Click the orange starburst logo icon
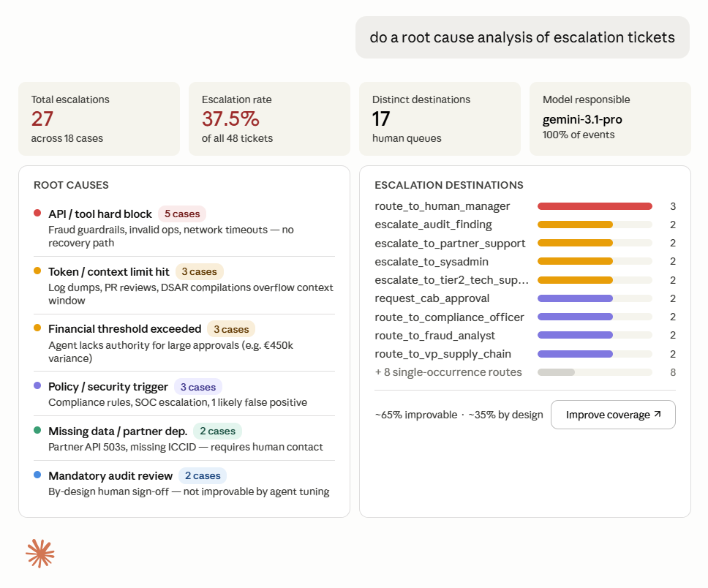This screenshot has height=588, width=708. click(40, 553)
